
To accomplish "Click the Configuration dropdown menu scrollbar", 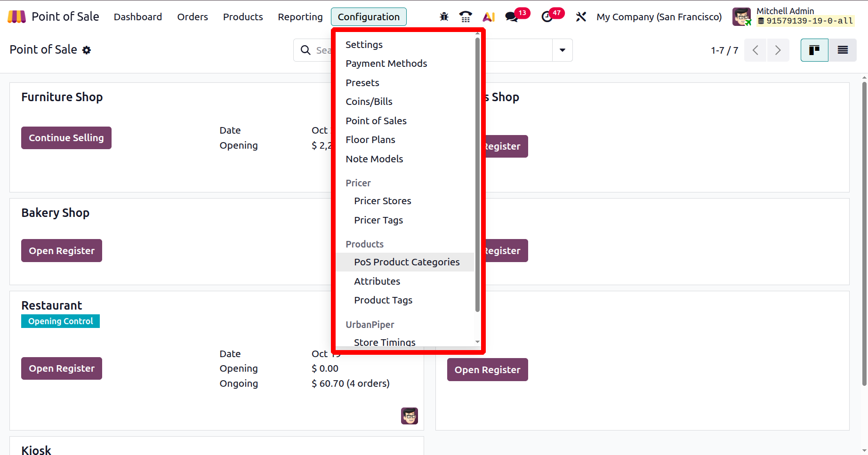I will pyautogui.click(x=477, y=174).
